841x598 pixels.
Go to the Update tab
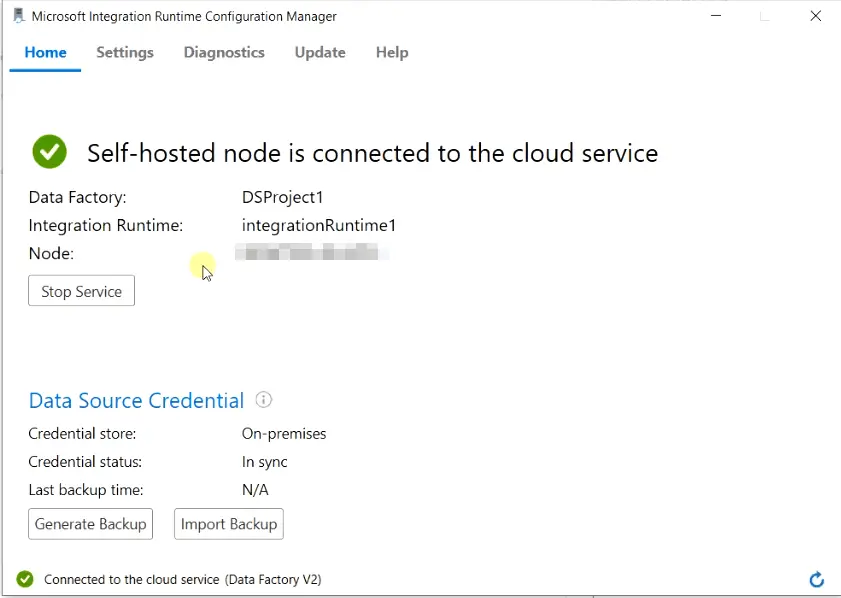tap(320, 53)
